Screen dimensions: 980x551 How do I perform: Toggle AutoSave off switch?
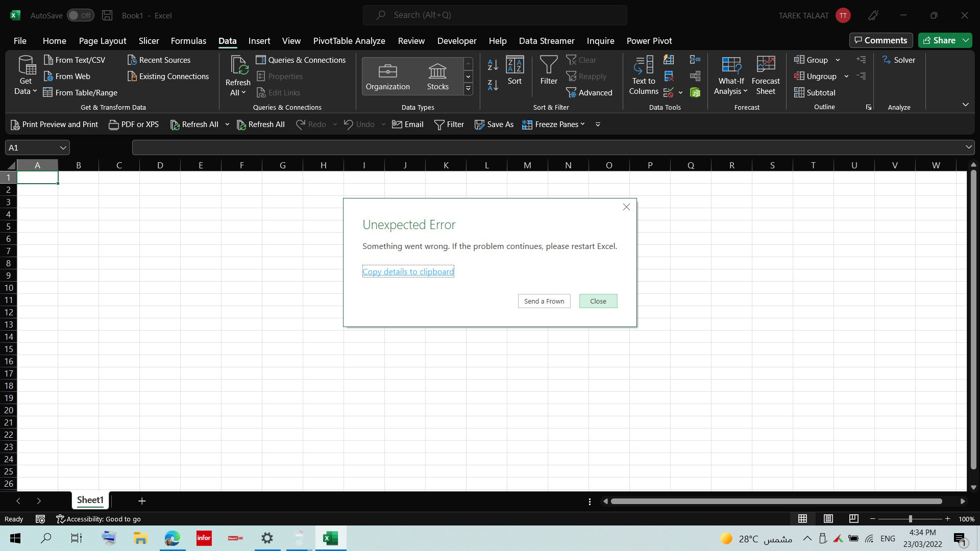[80, 15]
